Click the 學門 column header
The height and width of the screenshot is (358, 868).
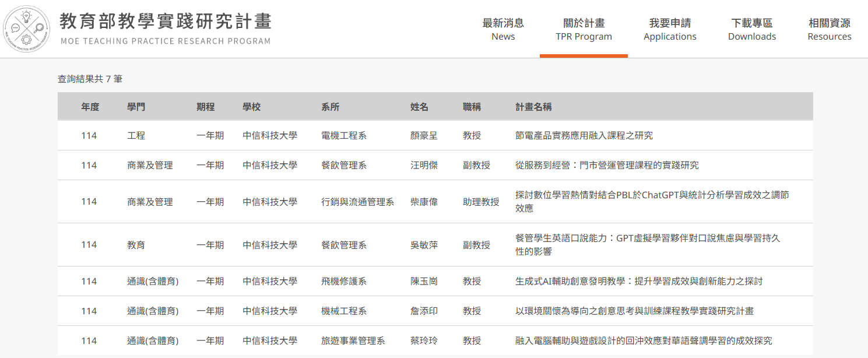[x=136, y=107]
